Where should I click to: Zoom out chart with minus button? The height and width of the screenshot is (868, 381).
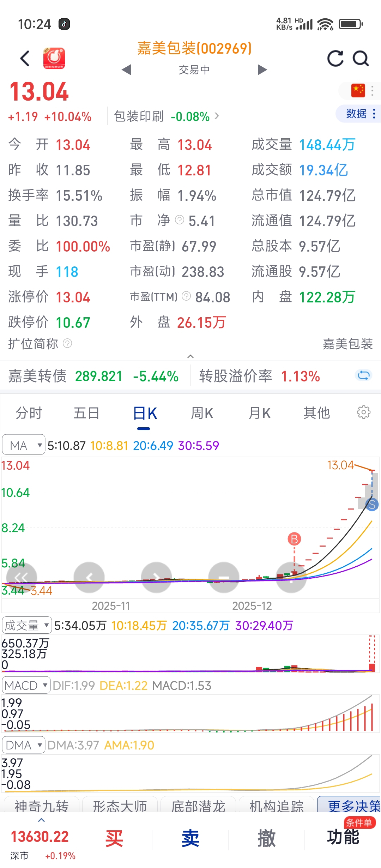[224, 577]
